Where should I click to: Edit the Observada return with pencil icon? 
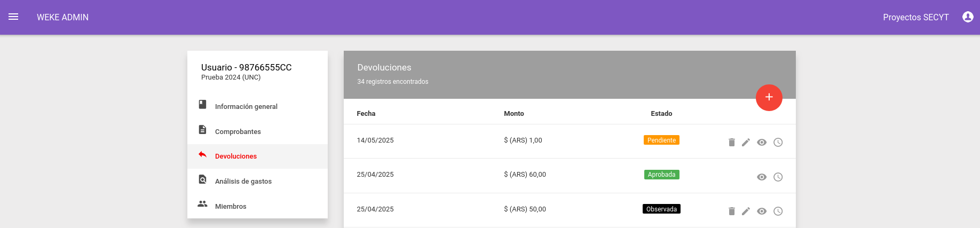click(x=746, y=211)
